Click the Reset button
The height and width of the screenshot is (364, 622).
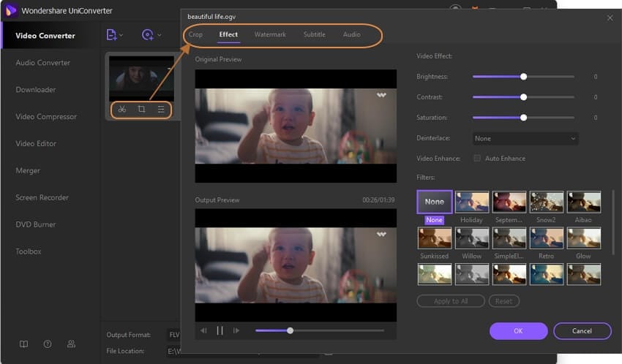(x=503, y=301)
